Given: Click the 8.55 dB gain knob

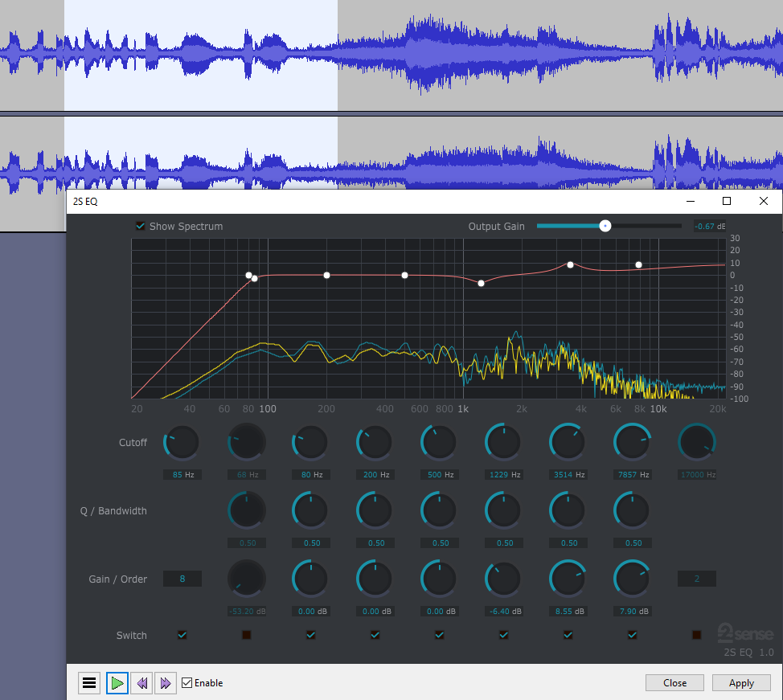Looking at the screenshot, I should [x=568, y=579].
